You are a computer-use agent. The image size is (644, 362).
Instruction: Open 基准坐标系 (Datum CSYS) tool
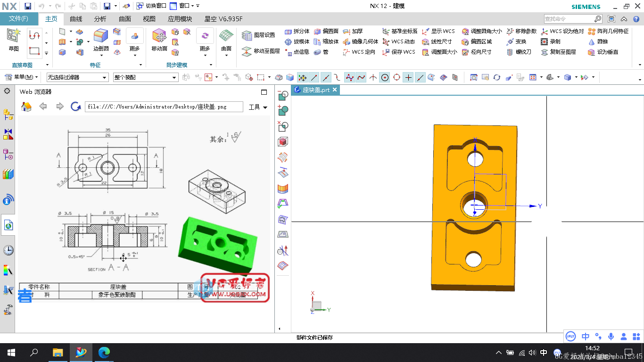tap(400, 31)
